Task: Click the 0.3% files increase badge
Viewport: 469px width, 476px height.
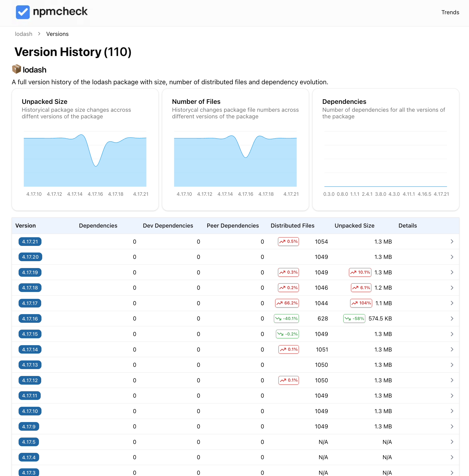Action: pos(288,272)
